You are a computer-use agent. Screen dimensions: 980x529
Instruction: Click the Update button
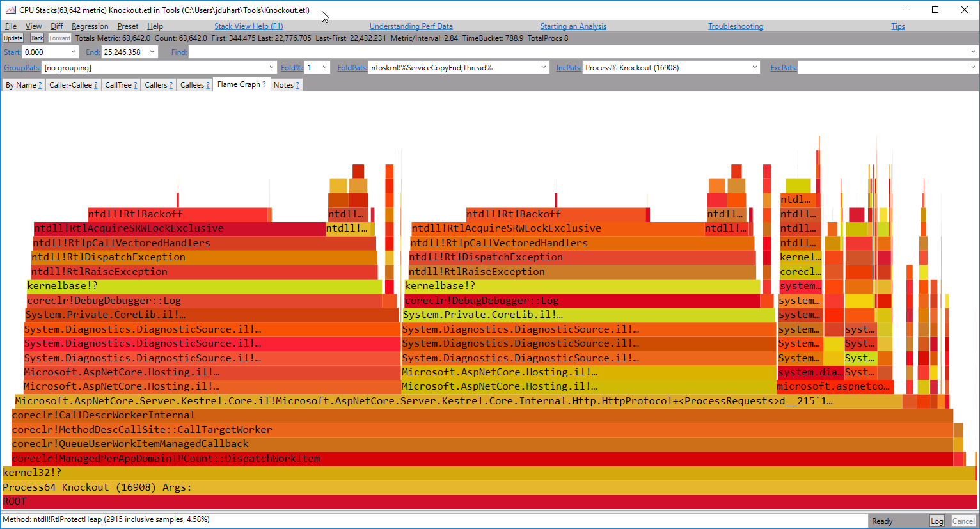13,38
